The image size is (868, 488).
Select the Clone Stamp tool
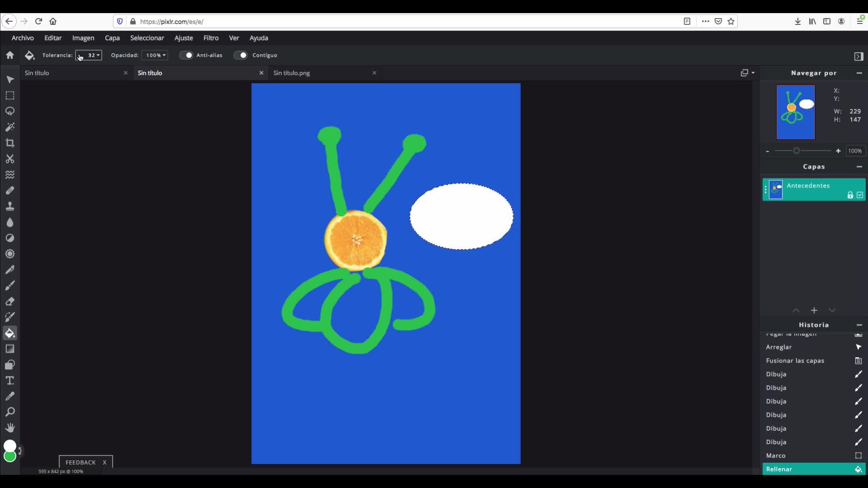click(10, 206)
